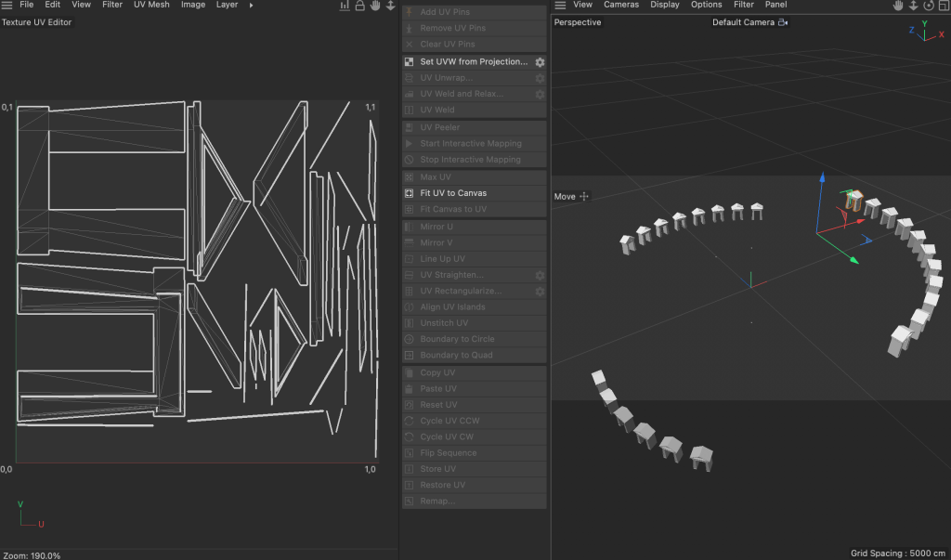The width and height of the screenshot is (951, 560).
Task: Open settings gear for UV Weld and Relax
Action: point(540,94)
